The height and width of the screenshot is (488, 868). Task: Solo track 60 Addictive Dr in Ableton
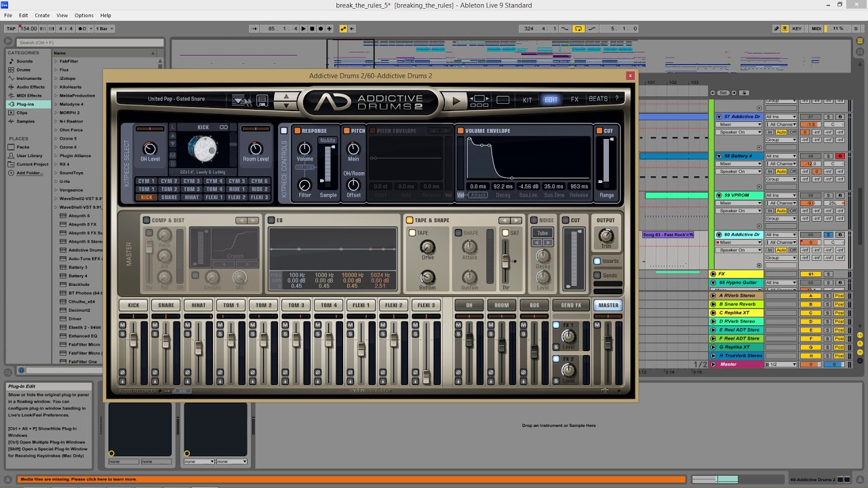[828, 235]
